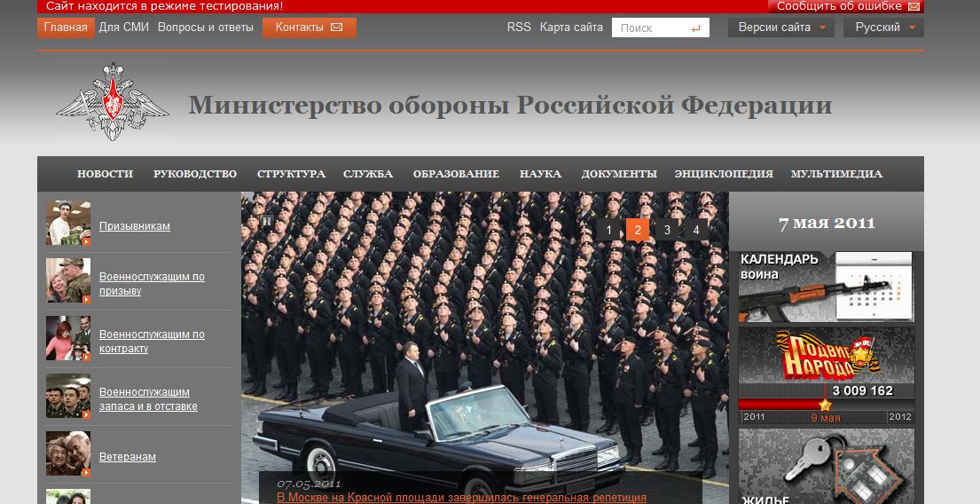Click the 2012 year label on timeline
This screenshot has width=980, height=504.
900,417
